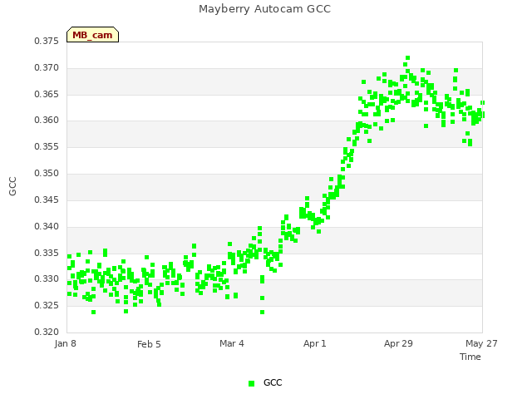Click the Apr 1 x-axis label

(315, 343)
